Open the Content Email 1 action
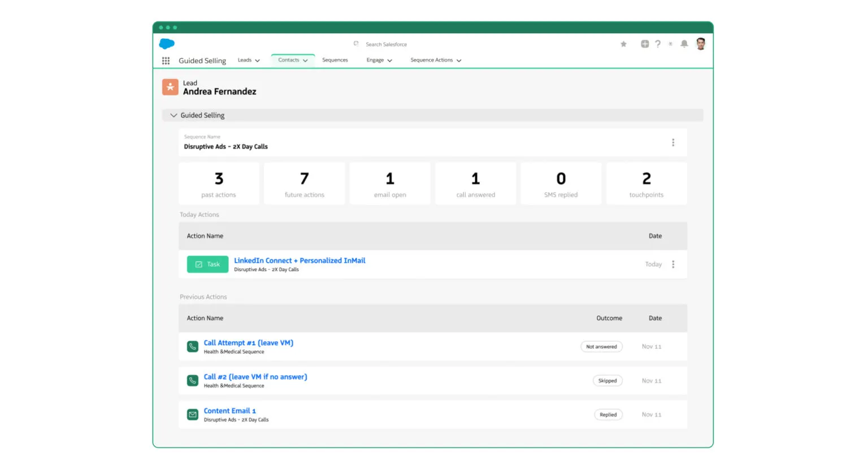 coord(229,411)
